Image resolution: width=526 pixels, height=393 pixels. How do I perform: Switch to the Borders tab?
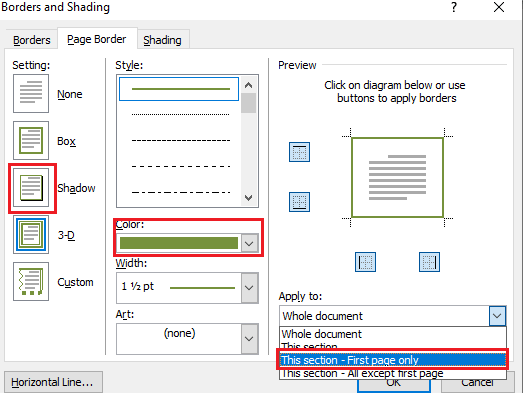point(32,40)
